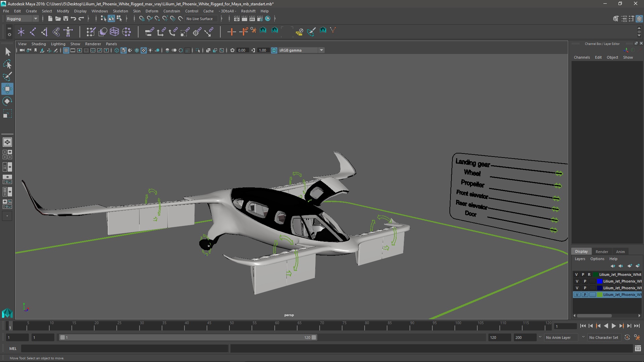Step back to the previous key
644x362 pixels.
(x=598, y=326)
